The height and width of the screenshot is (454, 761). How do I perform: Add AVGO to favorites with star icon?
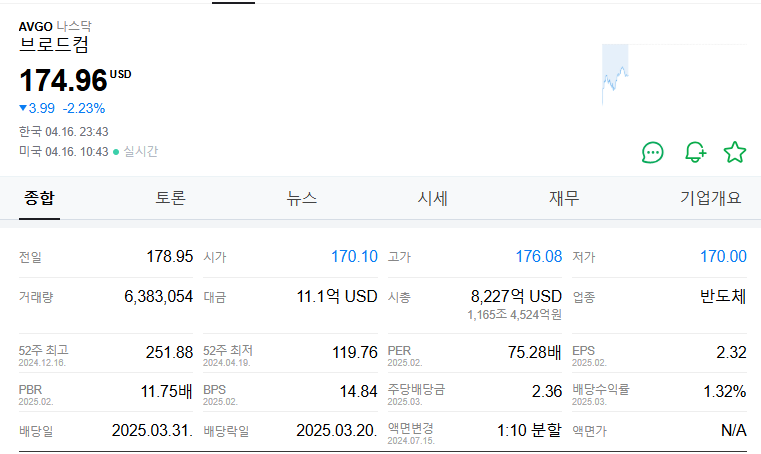coord(735,152)
